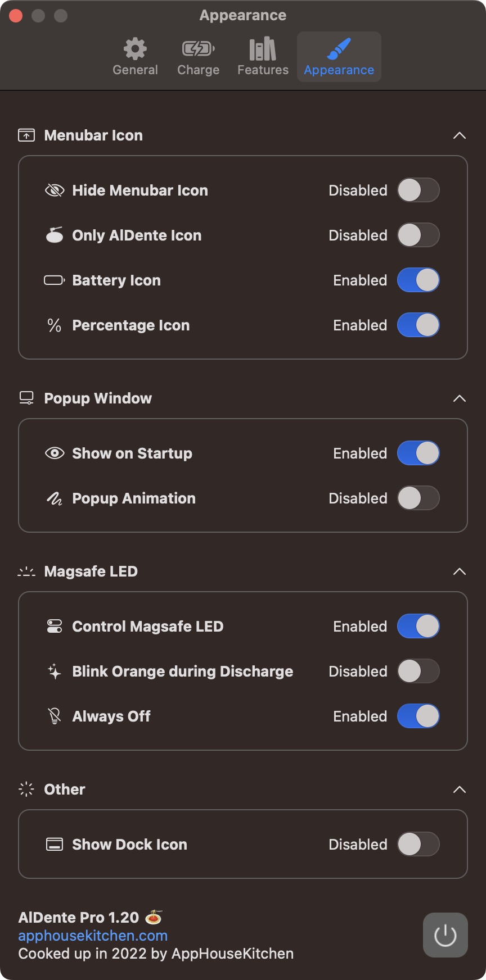Image resolution: width=486 pixels, height=980 pixels.
Task: Click the battery outline icon
Action: 55,280
